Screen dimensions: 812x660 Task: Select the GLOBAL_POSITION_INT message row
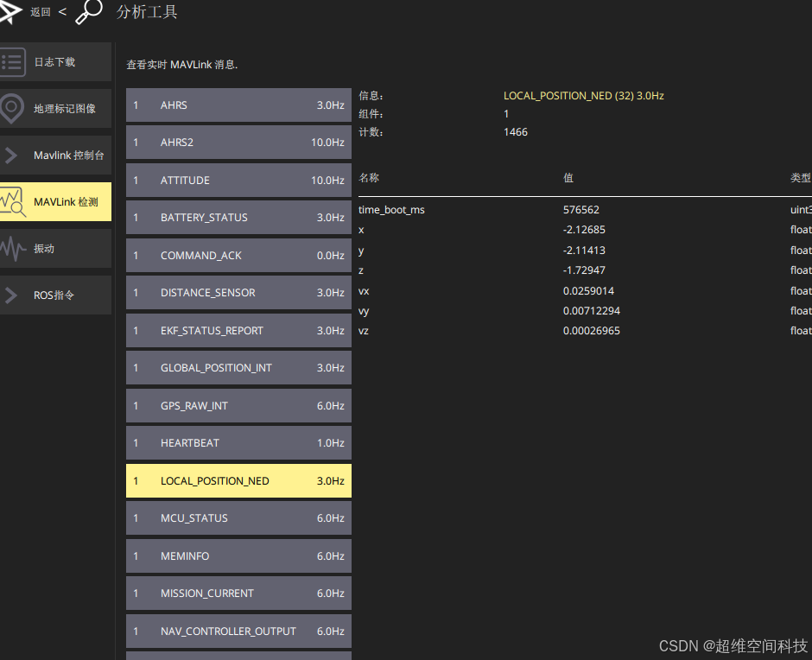[x=238, y=368]
